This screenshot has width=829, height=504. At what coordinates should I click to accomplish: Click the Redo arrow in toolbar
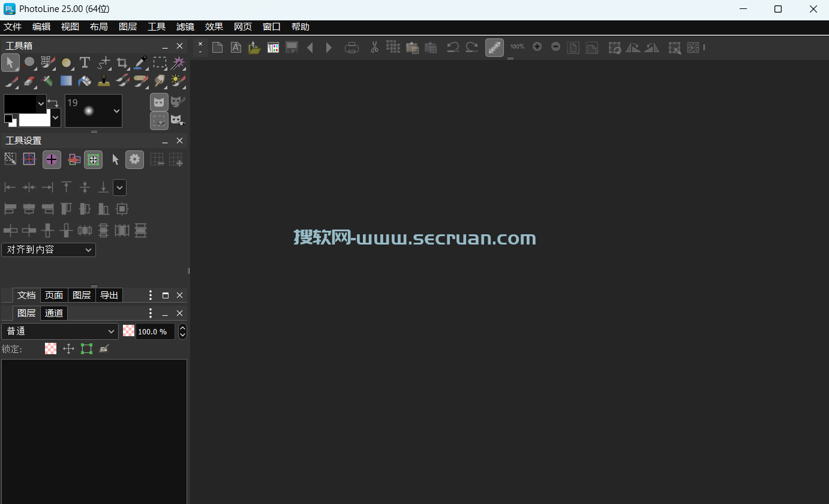(472, 47)
